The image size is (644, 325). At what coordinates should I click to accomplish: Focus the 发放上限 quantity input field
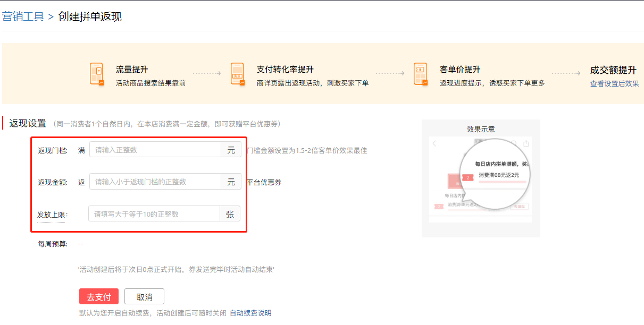[154, 214]
